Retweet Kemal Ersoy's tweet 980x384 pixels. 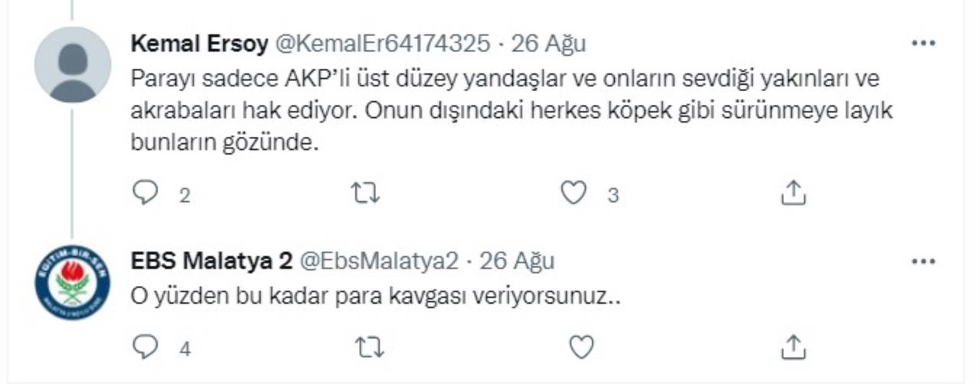[364, 194]
